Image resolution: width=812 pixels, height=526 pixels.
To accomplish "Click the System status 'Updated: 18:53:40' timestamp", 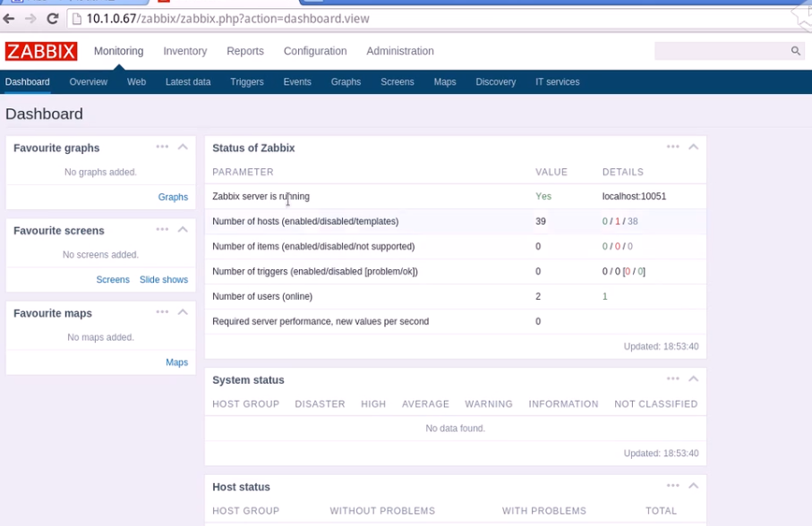I will coord(661,453).
